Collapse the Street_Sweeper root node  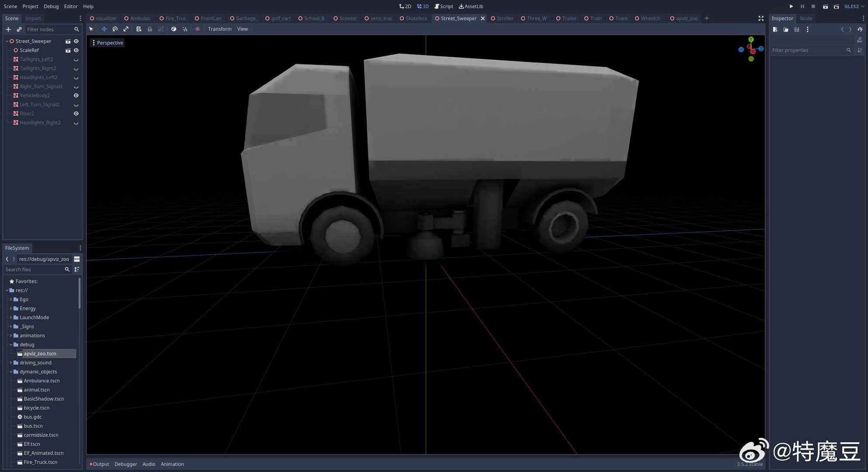[x=7, y=41]
